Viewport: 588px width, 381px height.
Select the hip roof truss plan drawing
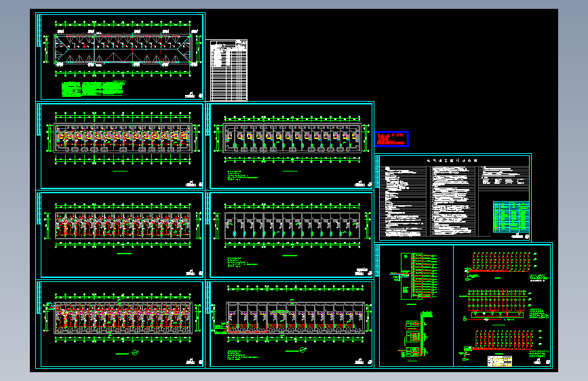point(123,49)
